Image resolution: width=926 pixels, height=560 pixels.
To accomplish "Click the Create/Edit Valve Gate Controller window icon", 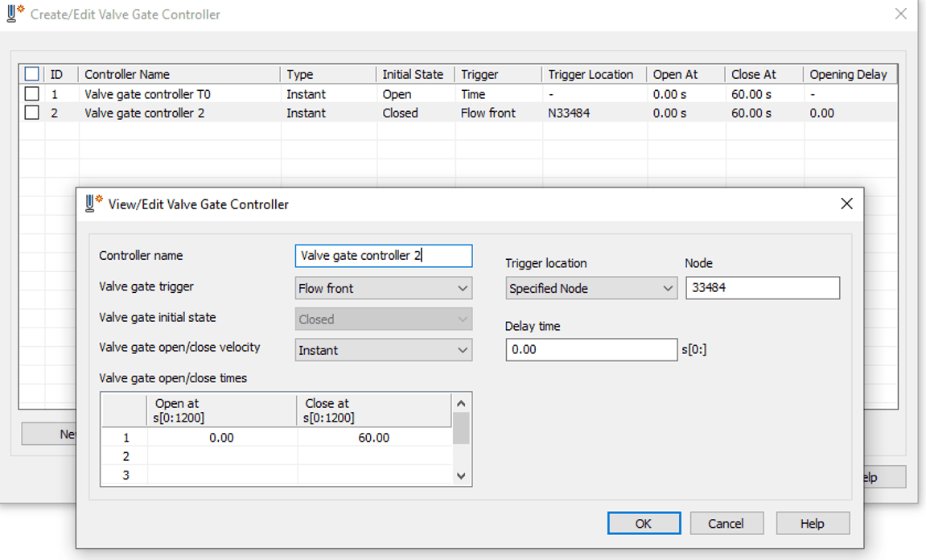I will click(x=15, y=13).
